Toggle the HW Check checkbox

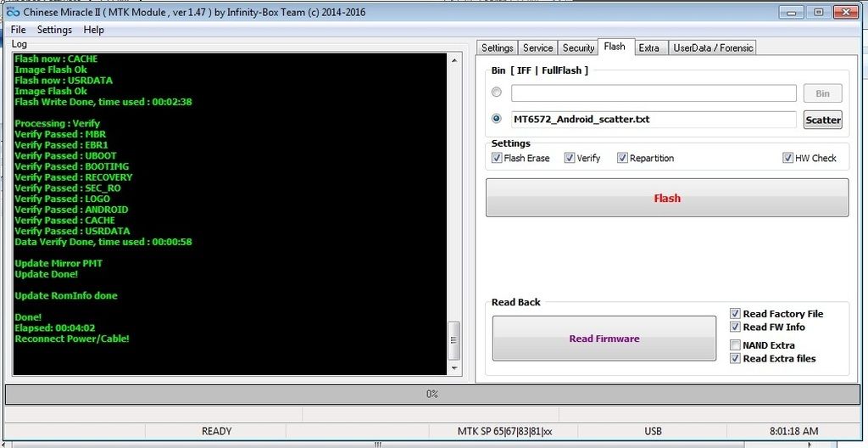coord(788,158)
